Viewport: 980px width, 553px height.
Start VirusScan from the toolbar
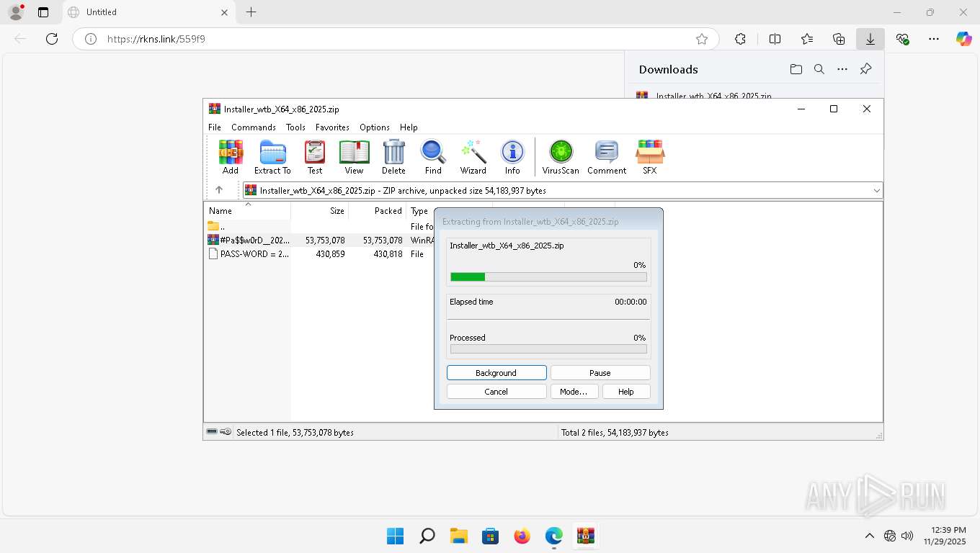tap(561, 157)
